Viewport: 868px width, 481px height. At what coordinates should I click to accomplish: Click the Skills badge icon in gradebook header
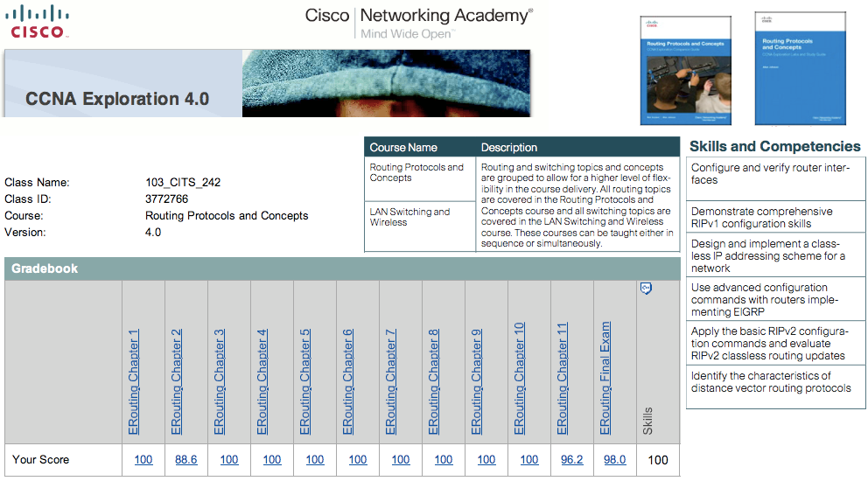[x=646, y=289]
